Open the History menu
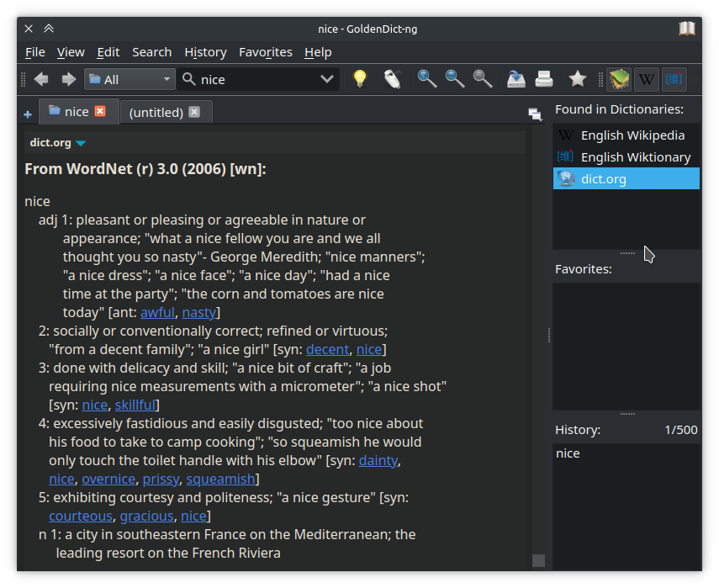 tap(205, 52)
